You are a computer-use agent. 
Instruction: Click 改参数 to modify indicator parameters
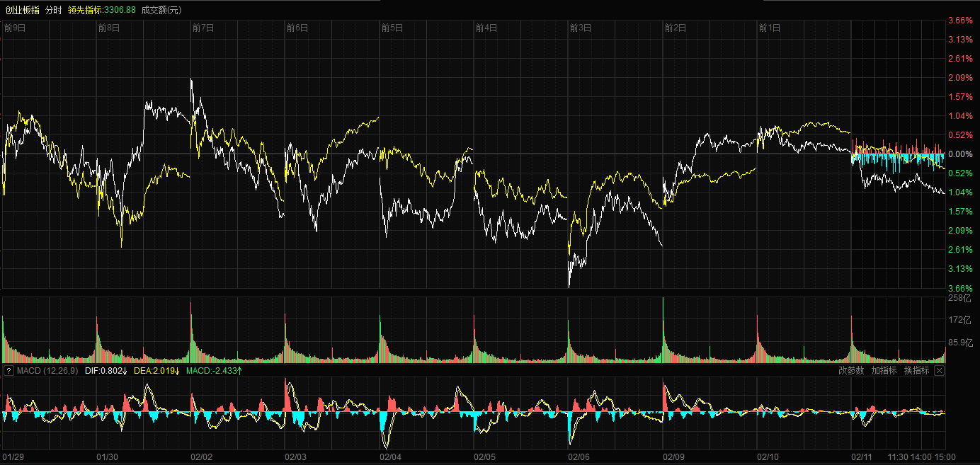[851, 370]
